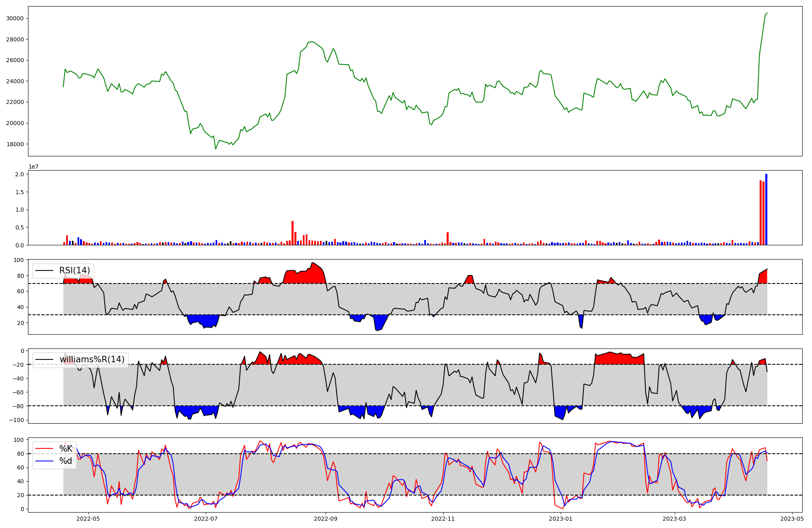Click the 100 label on the RSI axis
This screenshot has width=812, height=528.
pos(19,260)
